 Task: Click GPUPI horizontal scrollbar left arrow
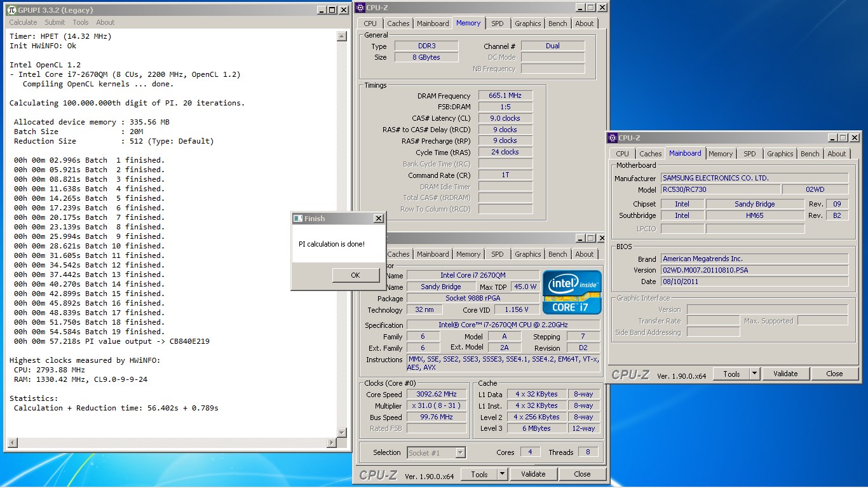point(13,442)
